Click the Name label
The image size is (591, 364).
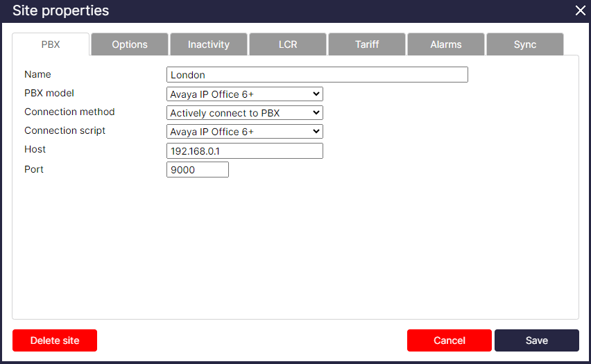(x=37, y=74)
